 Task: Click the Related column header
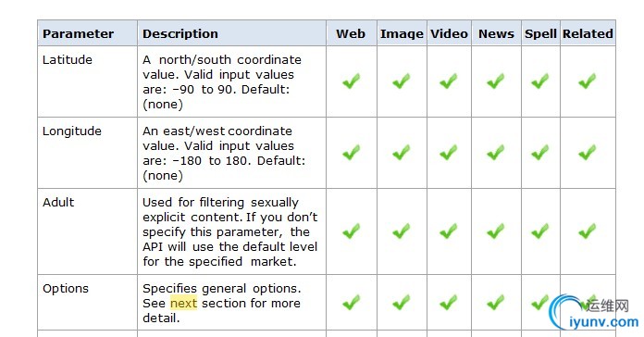click(588, 33)
